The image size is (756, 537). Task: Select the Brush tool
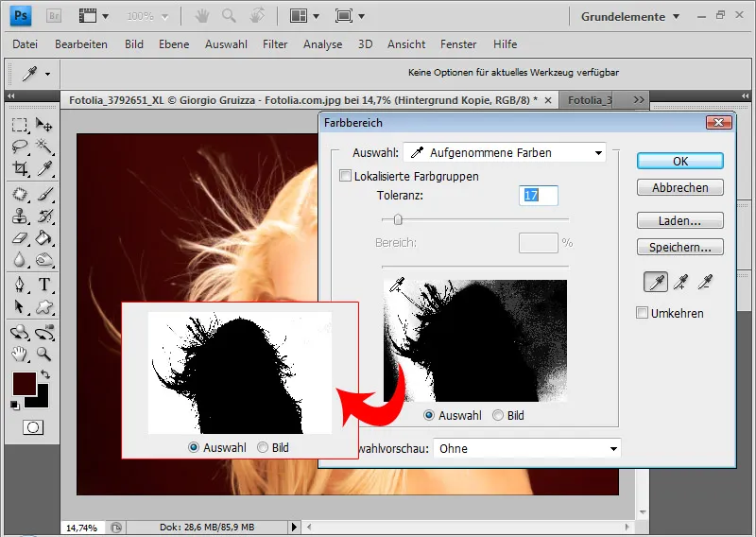pos(43,194)
